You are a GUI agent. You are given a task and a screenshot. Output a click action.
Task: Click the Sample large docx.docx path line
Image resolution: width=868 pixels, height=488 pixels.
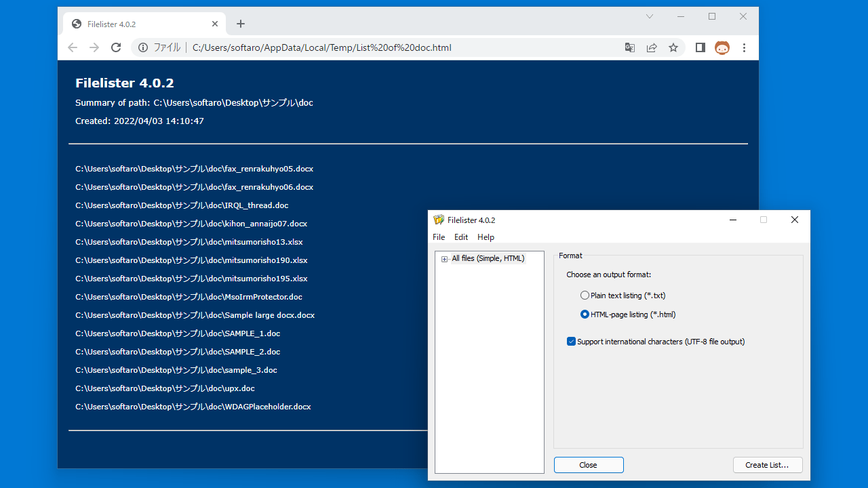pyautogui.click(x=195, y=315)
